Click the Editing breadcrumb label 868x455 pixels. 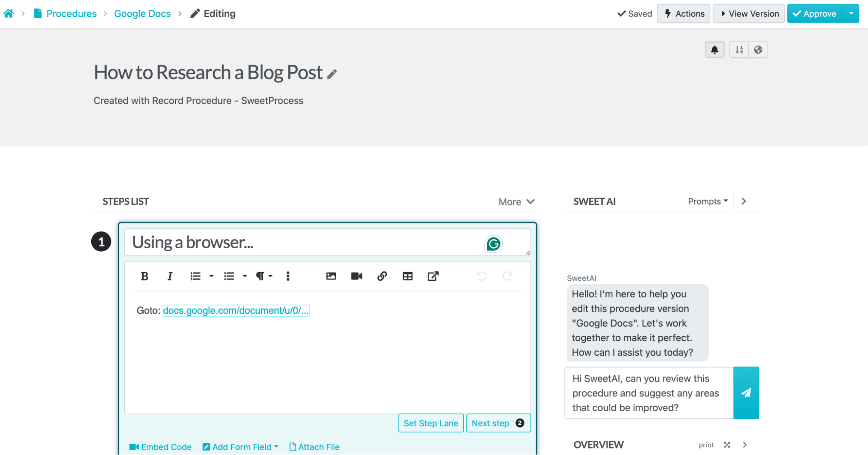(213, 13)
